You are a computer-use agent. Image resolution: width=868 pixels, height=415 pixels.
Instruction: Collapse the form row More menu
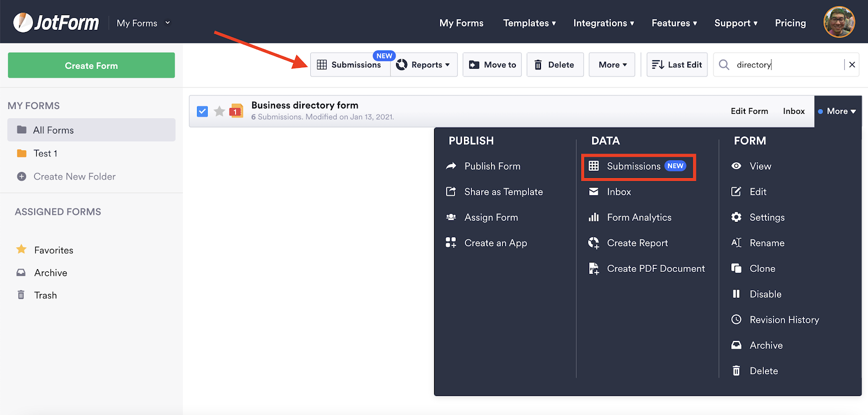pyautogui.click(x=838, y=111)
